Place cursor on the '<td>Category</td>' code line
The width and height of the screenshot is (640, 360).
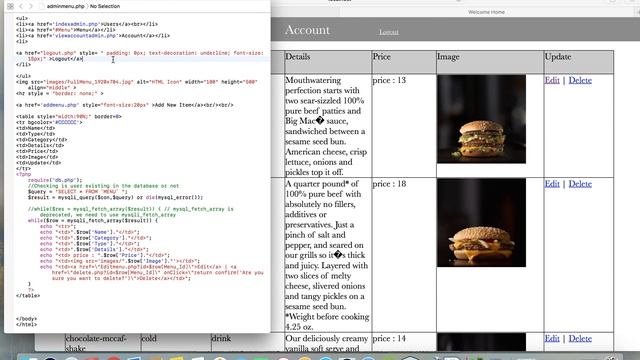[x=42, y=140]
